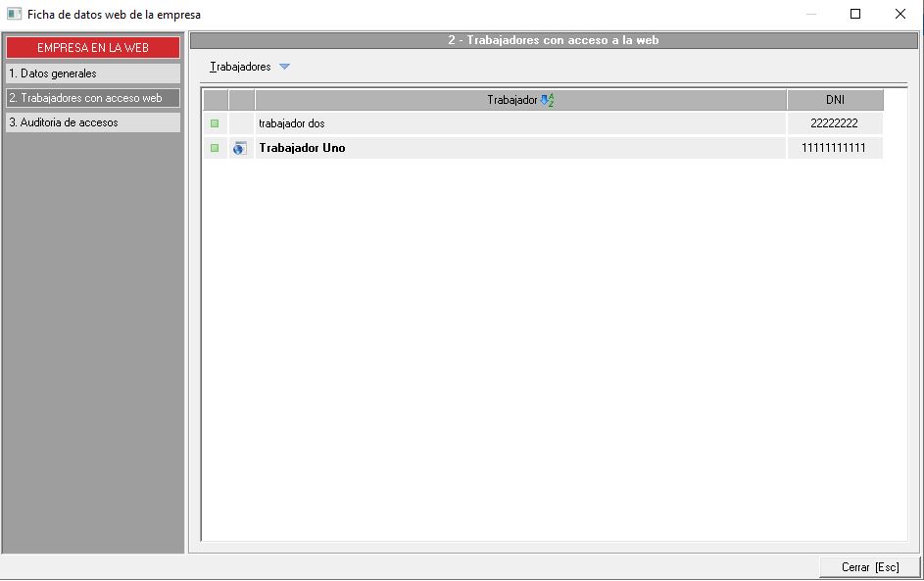Select the Trabajador Uno row name
The height and width of the screenshot is (581, 924).
coord(302,148)
